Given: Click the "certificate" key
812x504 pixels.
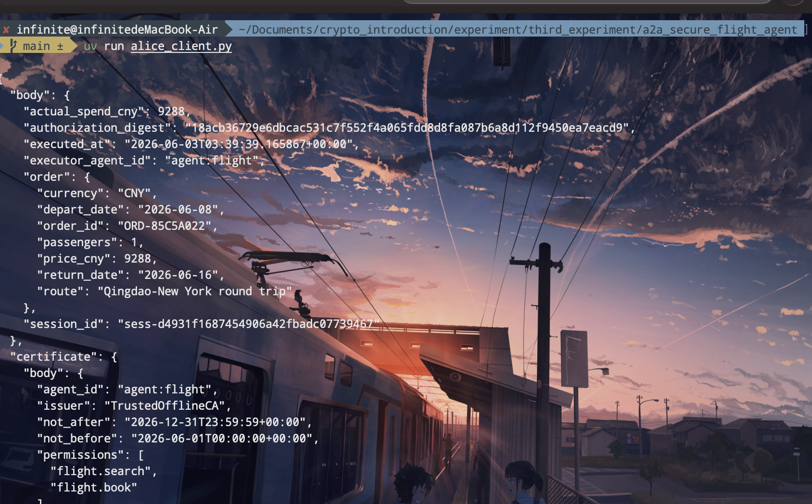Looking at the screenshot, I should click(x=53, y=357).
